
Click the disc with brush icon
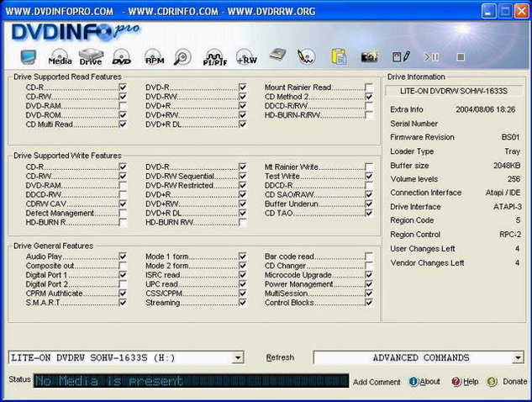point(306,56)
